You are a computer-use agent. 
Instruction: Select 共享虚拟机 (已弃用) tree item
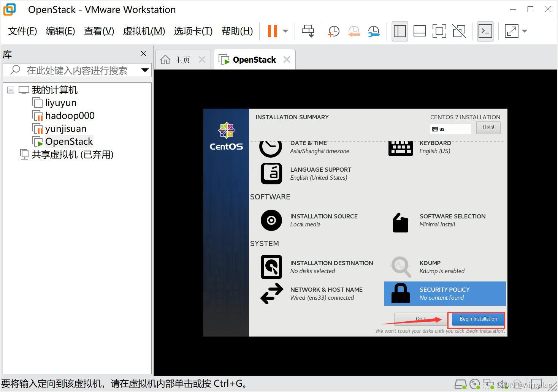[73, 155]
